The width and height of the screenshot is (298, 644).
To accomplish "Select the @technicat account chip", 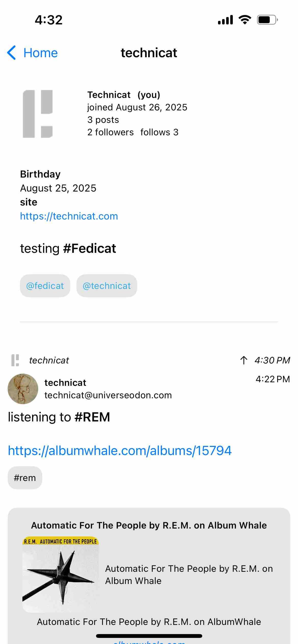I will pyautogui.click(x=107, y=286).
